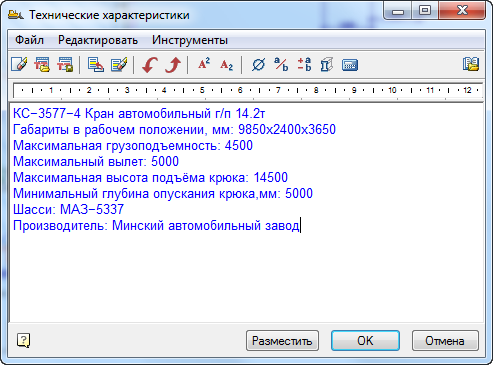Screen dimensions: 493x365
Task: Minimize the dialog window
Action: point(398,10)
